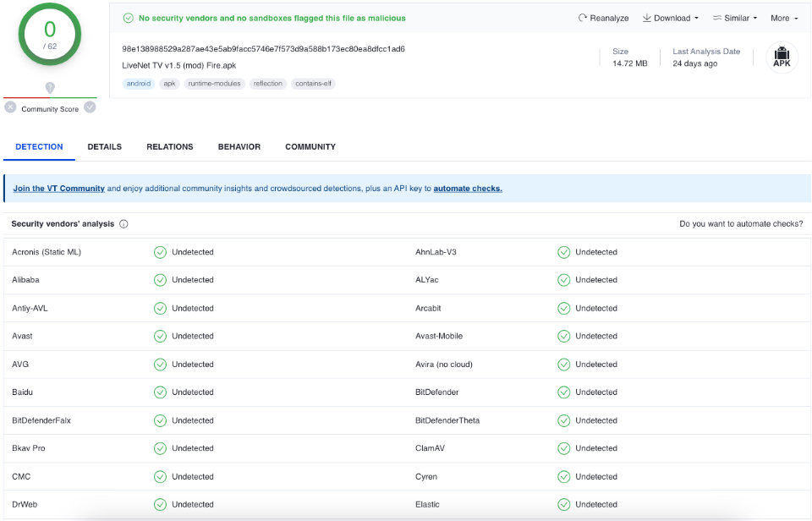This screenshot has width=812, height=521.
Task: Click the undetected check icon for Arcabit
Action: (x=563, y=308)
